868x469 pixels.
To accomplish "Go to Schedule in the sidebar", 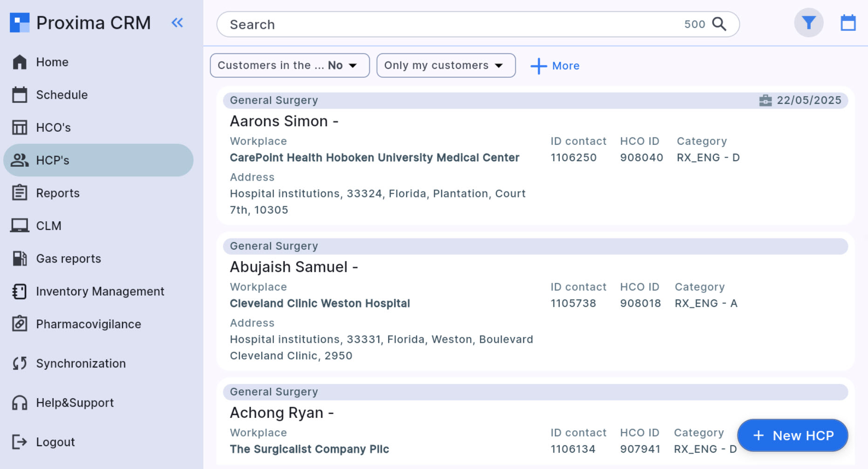I will pyautogui.click(x=62, y=95).
